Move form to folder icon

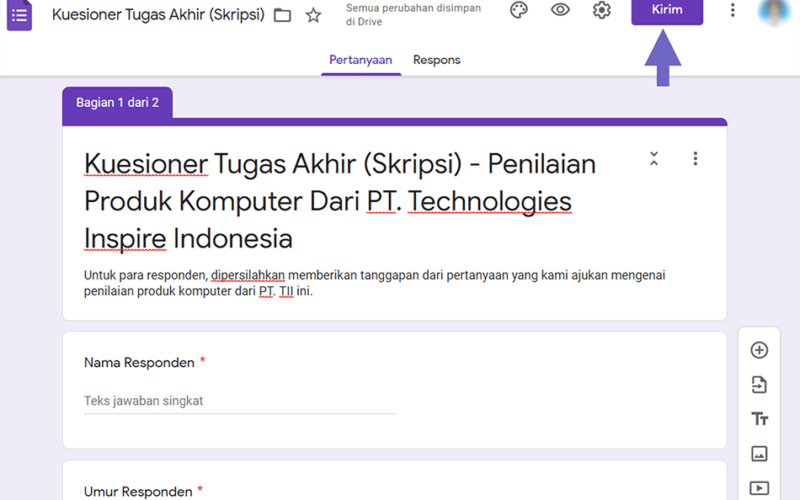click(x=282, y=15)
